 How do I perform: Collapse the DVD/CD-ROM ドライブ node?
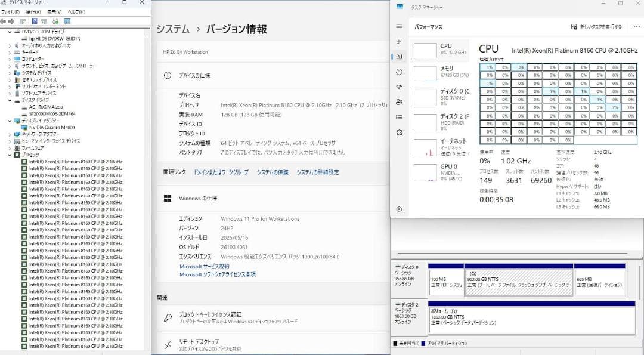pos(9,31)
